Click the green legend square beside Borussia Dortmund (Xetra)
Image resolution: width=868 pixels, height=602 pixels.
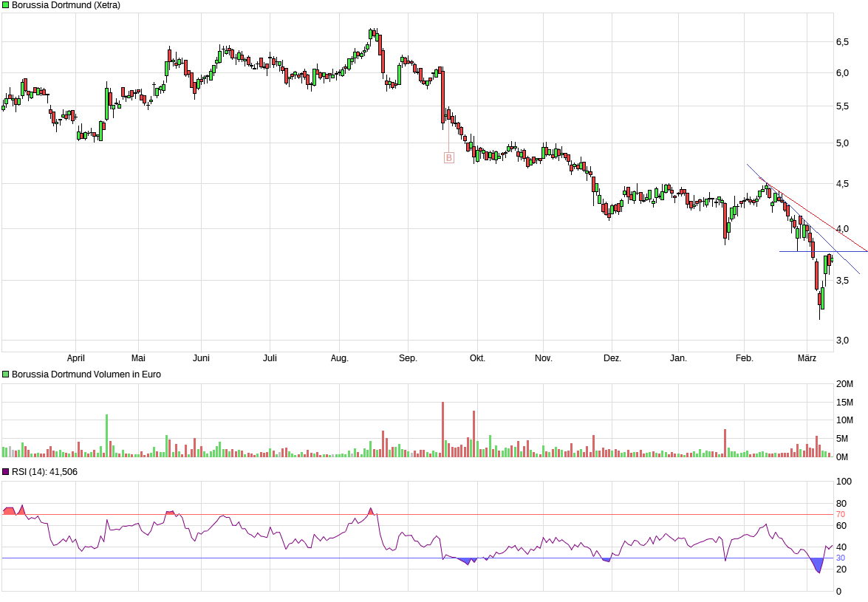pos(6,5)
